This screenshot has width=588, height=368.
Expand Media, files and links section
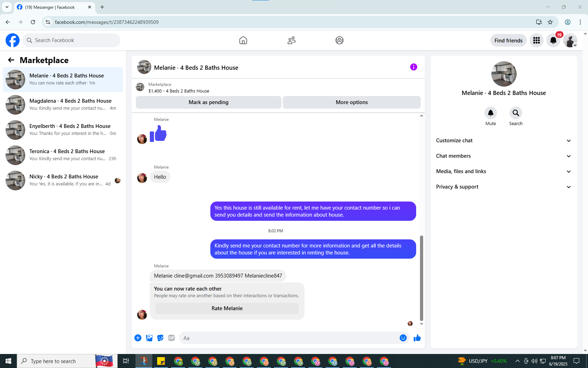click(504, 171)
